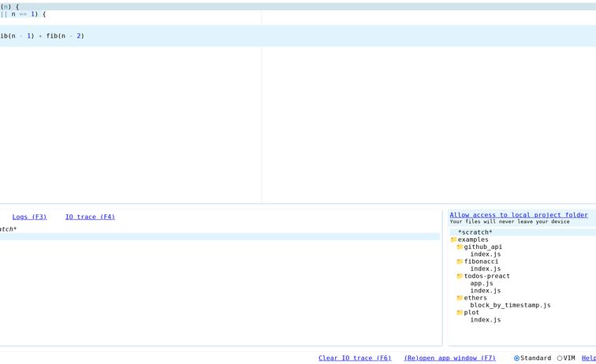Select the Standard keybinding radio button
This screenshot has width=596, height=364.
(517, 358)
